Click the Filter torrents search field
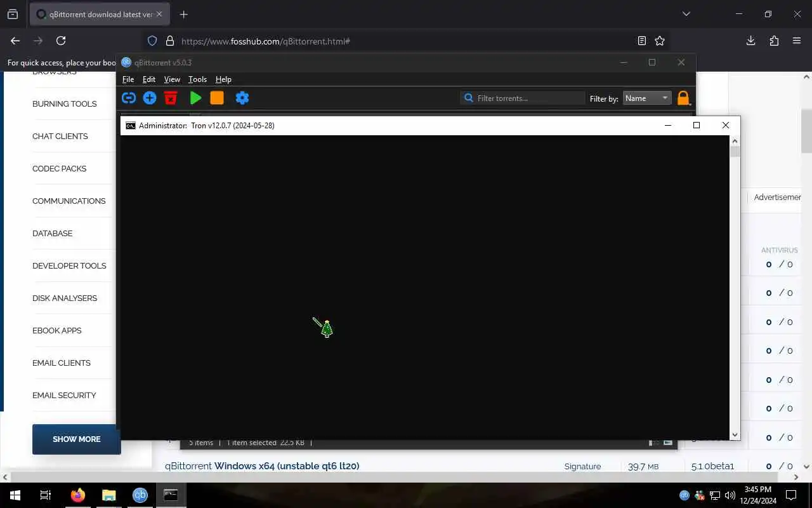Viewport: 812px width, 508px height. [x=523, y=98]
